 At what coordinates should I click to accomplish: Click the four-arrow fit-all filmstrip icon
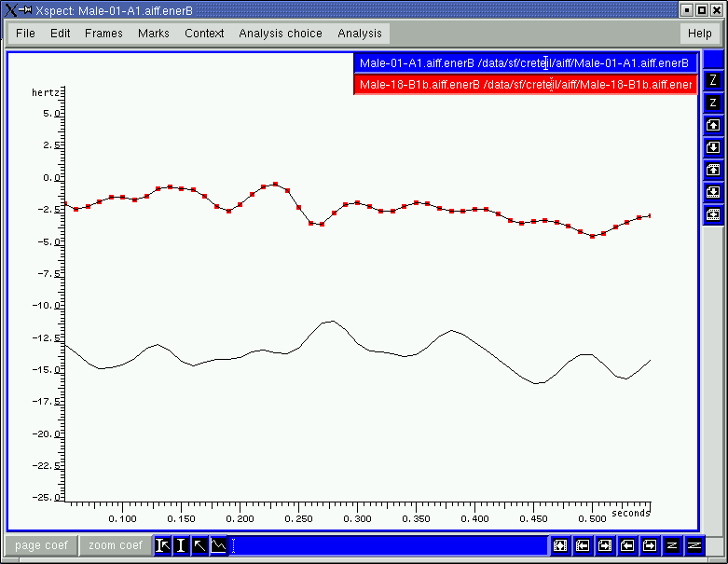(x=560, y=545)
